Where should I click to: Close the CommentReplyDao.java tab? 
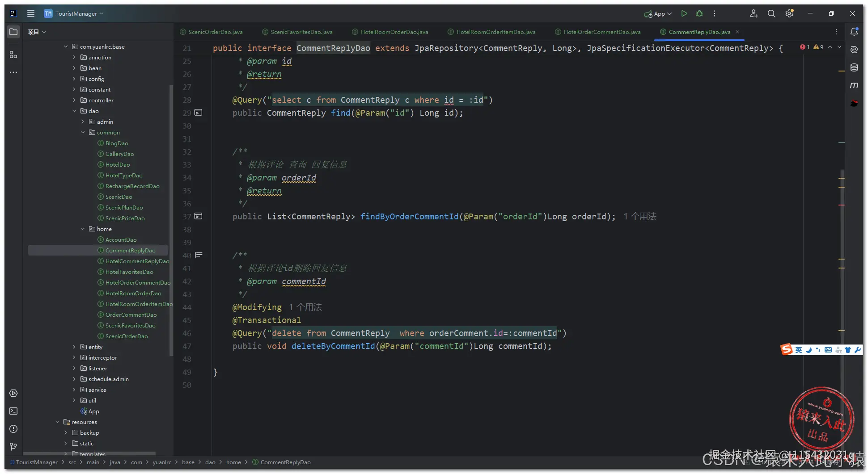(737, 32)
